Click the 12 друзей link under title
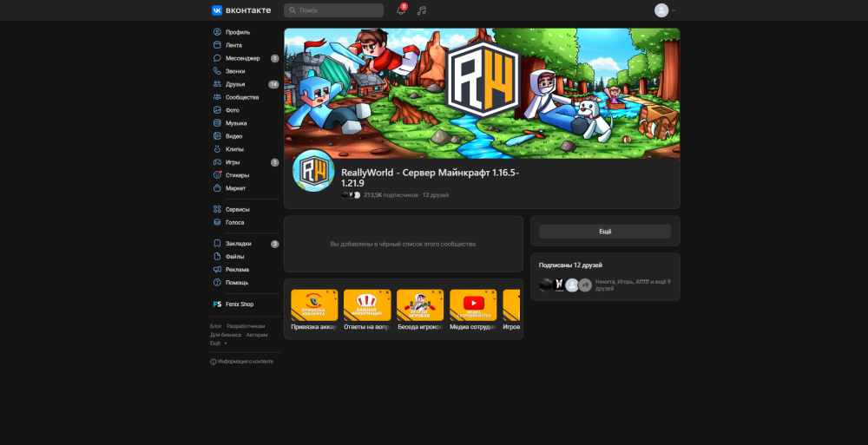868x445 pixels. [436, 195]
